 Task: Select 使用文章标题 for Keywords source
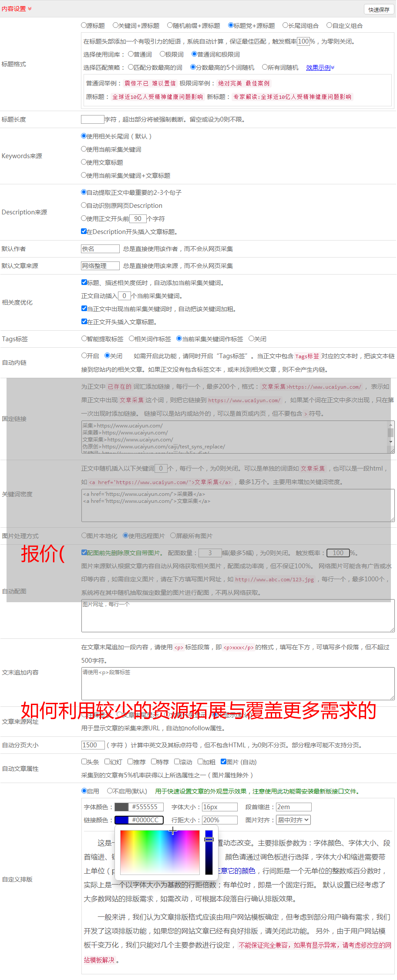click(84, 162)
